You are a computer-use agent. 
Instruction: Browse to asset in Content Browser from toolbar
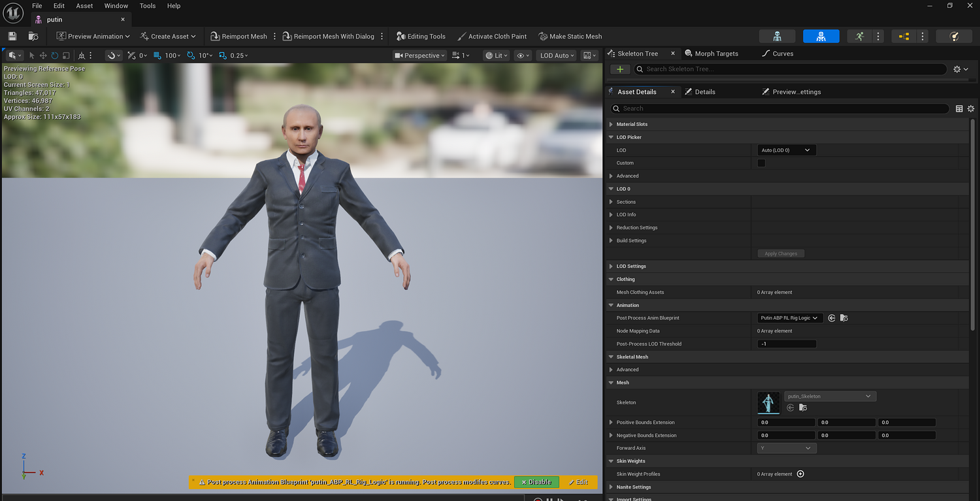point(33,37)
